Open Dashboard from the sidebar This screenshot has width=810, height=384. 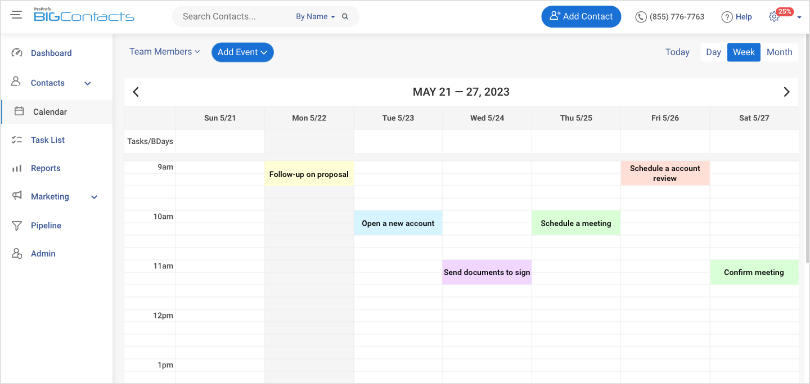click(51, 53)
